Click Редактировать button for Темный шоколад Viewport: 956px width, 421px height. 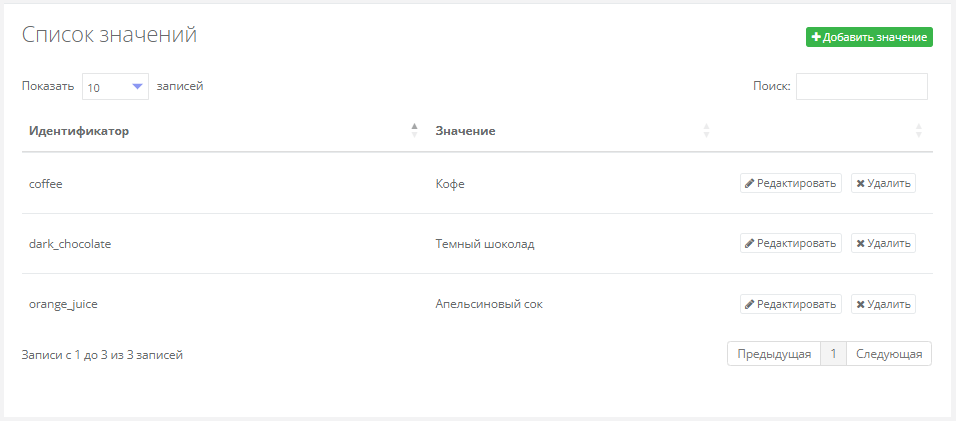pyautogui.click(x=791, y=243)
